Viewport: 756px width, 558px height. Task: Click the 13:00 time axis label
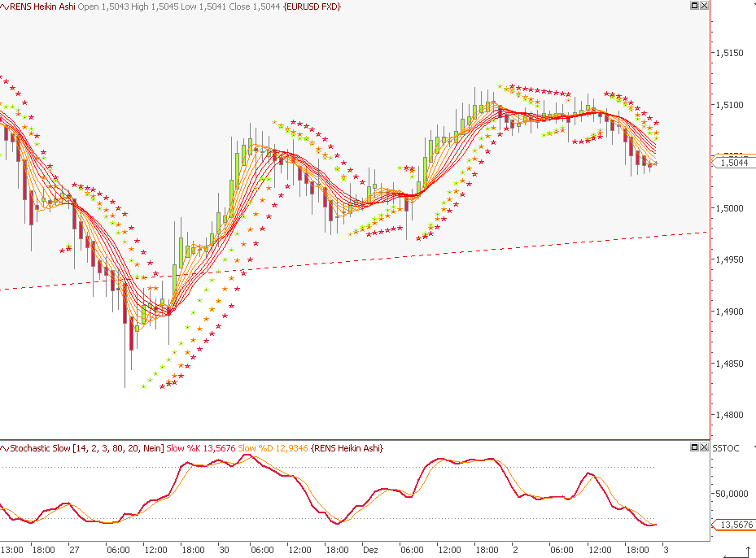(x=12, y=550)
